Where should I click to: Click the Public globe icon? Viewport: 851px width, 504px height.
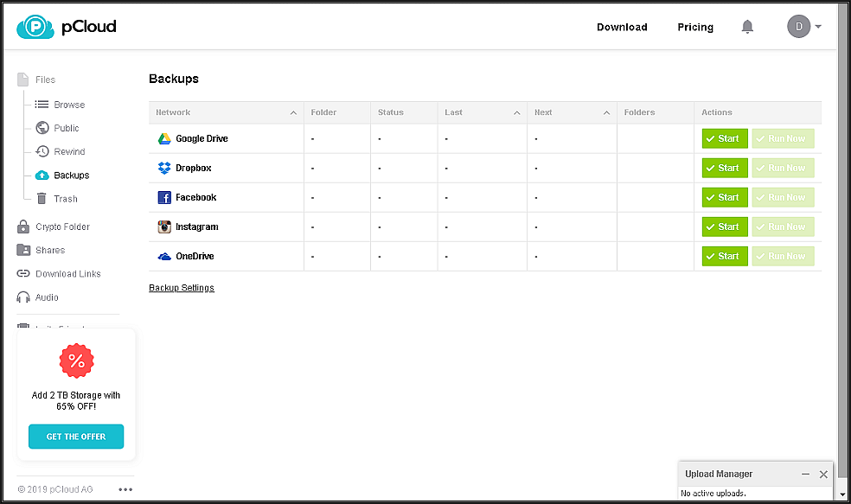(x=42, y=127)
